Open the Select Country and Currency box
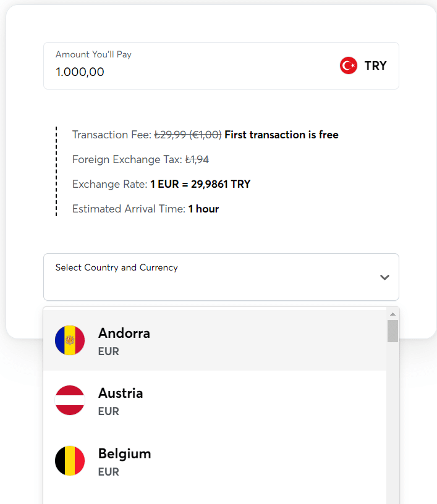The image size is (437, 504). (x=221, y=277)
